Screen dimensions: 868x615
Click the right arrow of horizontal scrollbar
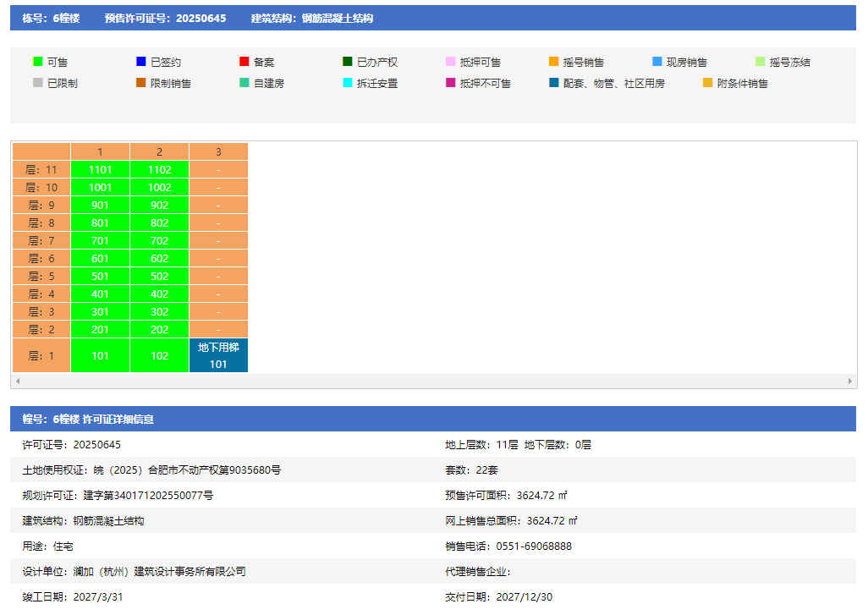[850, 381]
